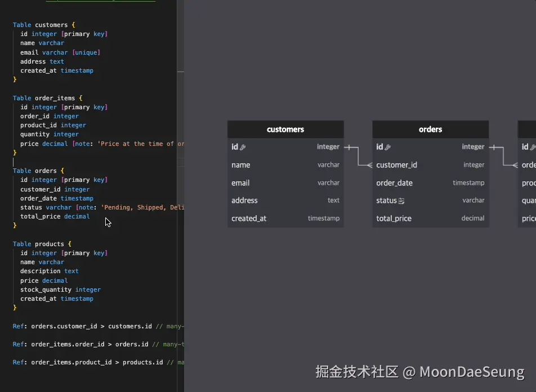Click the 'address text' code line
536x392 pixels.
click(42, 61)
